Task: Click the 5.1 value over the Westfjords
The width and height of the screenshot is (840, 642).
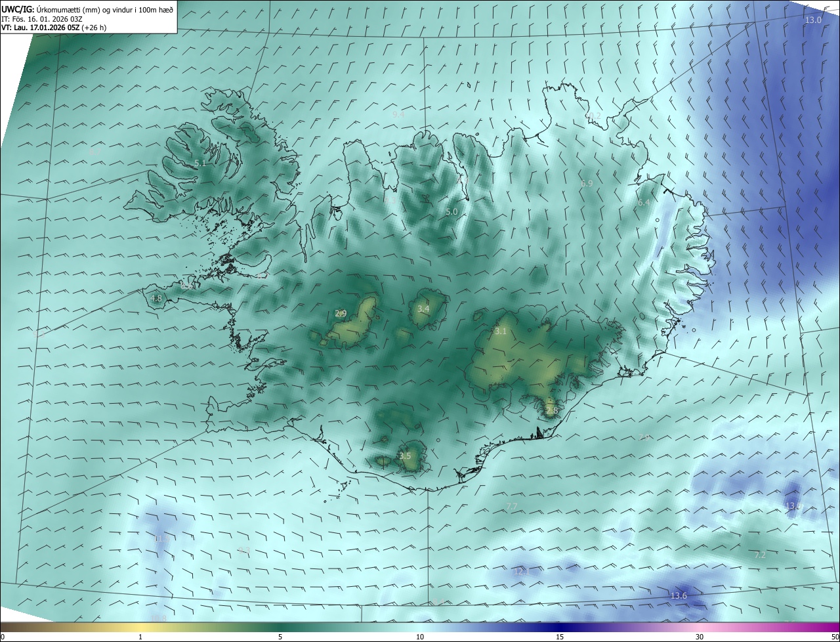Action: click(200, 163)
